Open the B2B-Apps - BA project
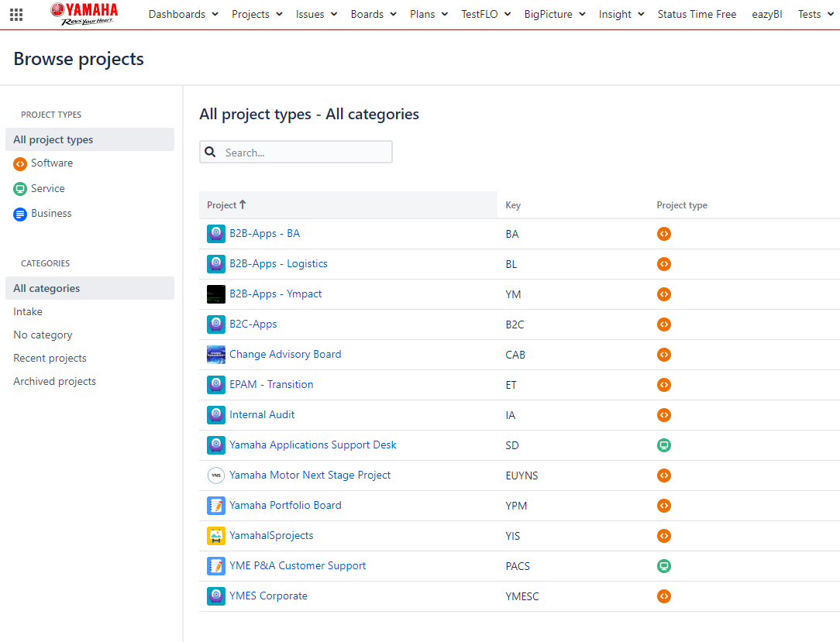The width and height of the screenshot is (840, 642). click(x=265, y=234)
